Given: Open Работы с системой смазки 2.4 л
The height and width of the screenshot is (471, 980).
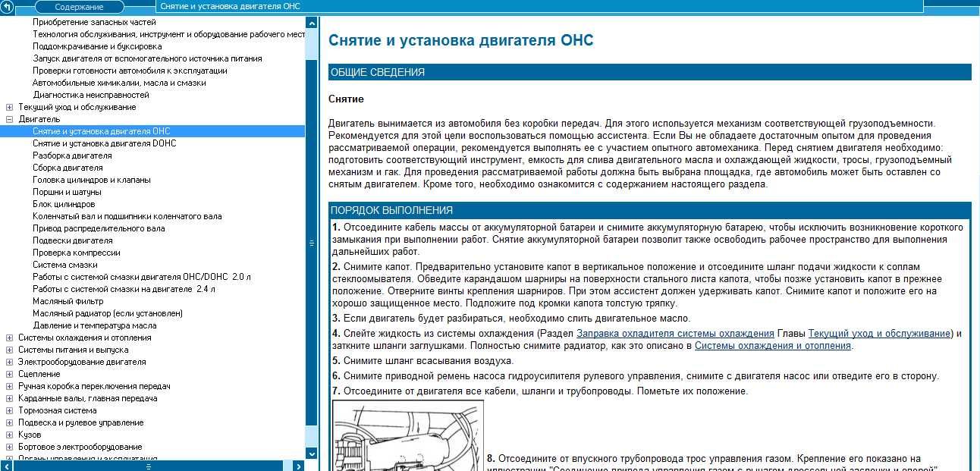Looking at the screenshot, I should point(124,289).
